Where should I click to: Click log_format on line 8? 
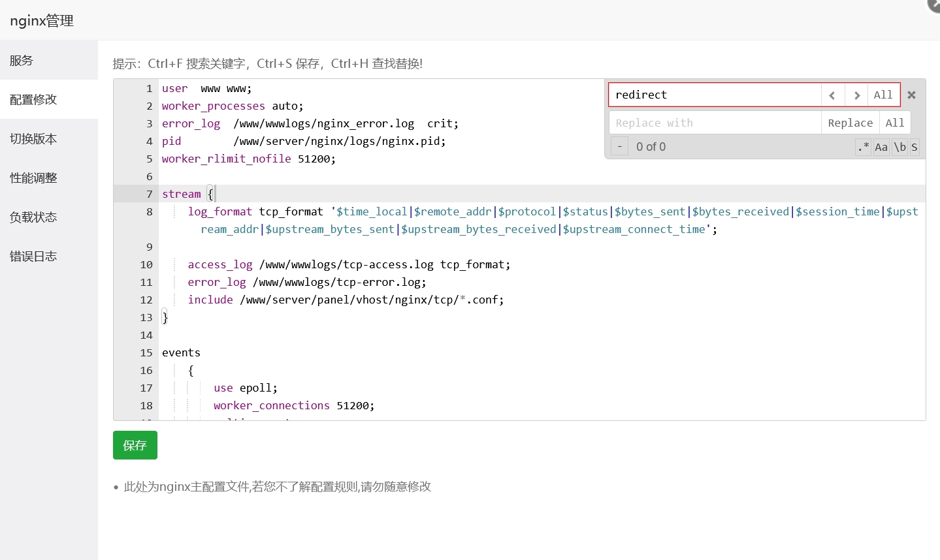220,211
